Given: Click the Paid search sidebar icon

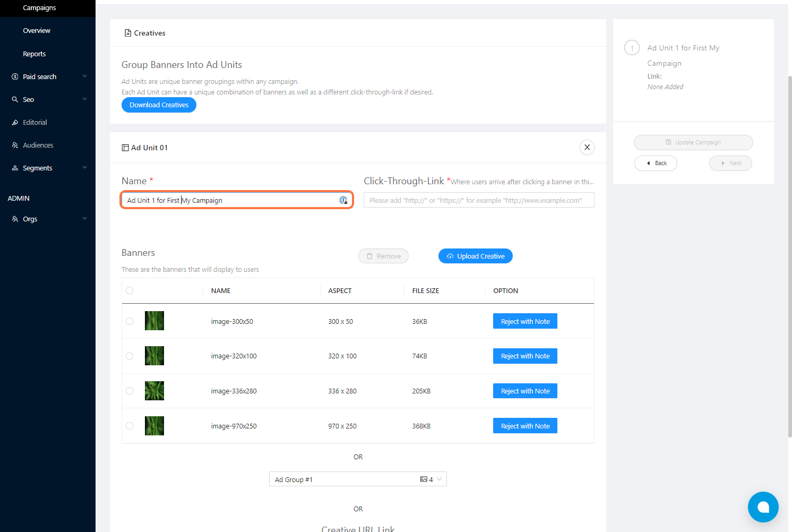Looking at the screenshot, I should pos(15,77).
